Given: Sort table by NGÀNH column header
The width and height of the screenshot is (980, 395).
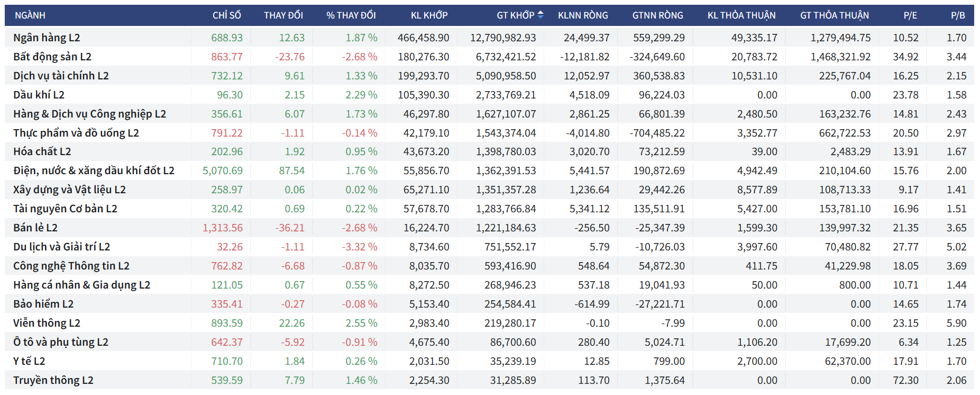Looking at the screenshot, I should pyautogui.click(x=30, y=15).
